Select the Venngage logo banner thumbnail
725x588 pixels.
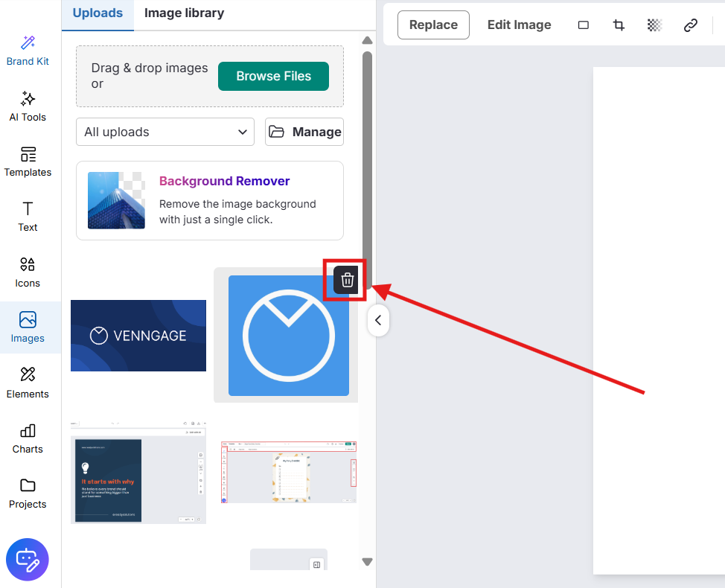(x=138, y=336)
